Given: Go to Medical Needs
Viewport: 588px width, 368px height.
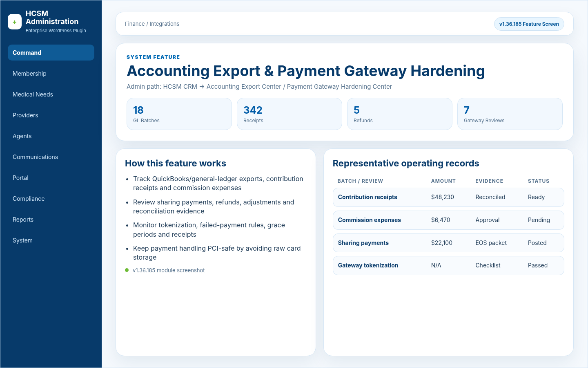Looking at the screenshot, I should pos(51,94).
